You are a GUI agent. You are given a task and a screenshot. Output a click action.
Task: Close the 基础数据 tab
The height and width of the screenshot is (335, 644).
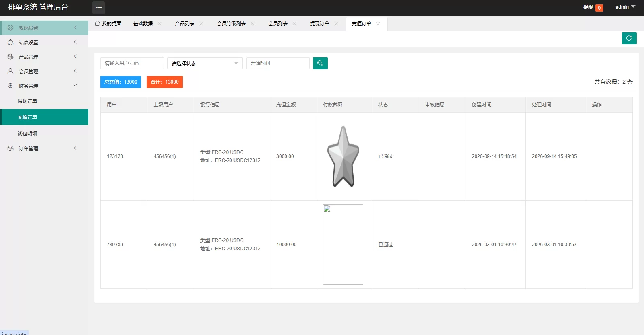coord(159,24)
